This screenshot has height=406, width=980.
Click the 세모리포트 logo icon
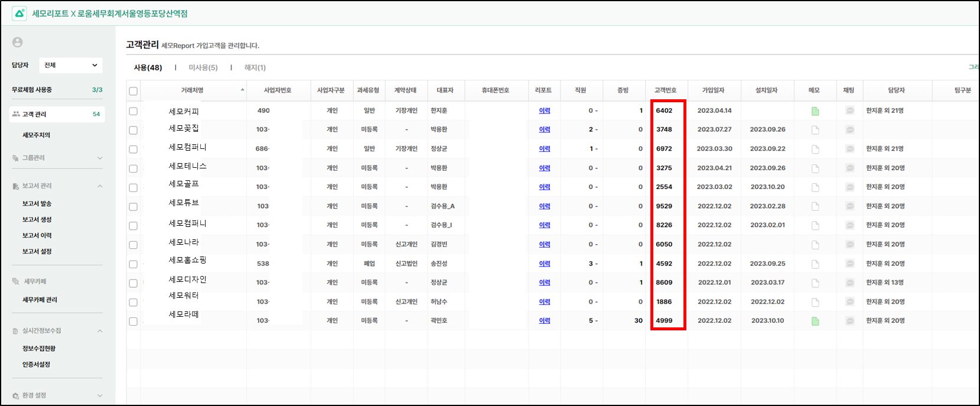pyautogui.click(x=19, y=14)
